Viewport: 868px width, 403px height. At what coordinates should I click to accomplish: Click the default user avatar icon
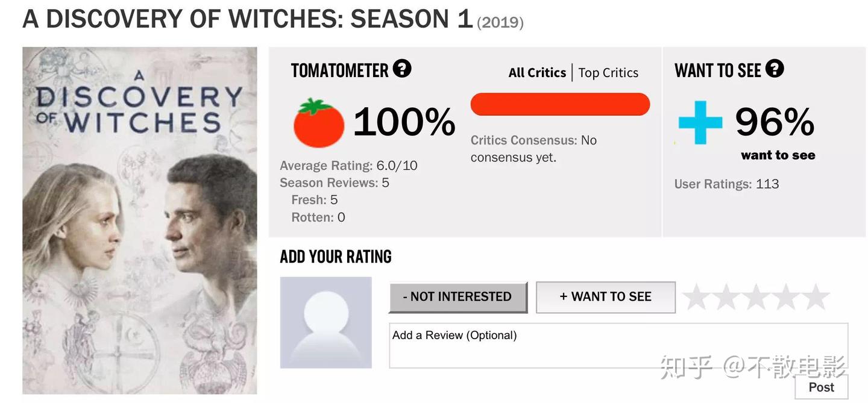tap(325, 322)
